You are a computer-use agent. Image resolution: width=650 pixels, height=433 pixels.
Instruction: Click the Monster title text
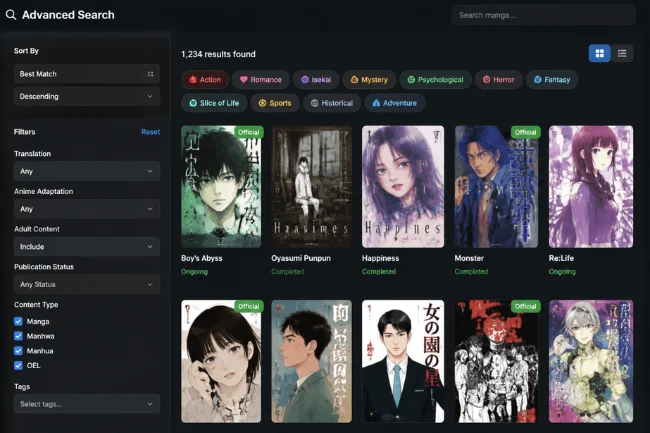click(x=469, y=258)
